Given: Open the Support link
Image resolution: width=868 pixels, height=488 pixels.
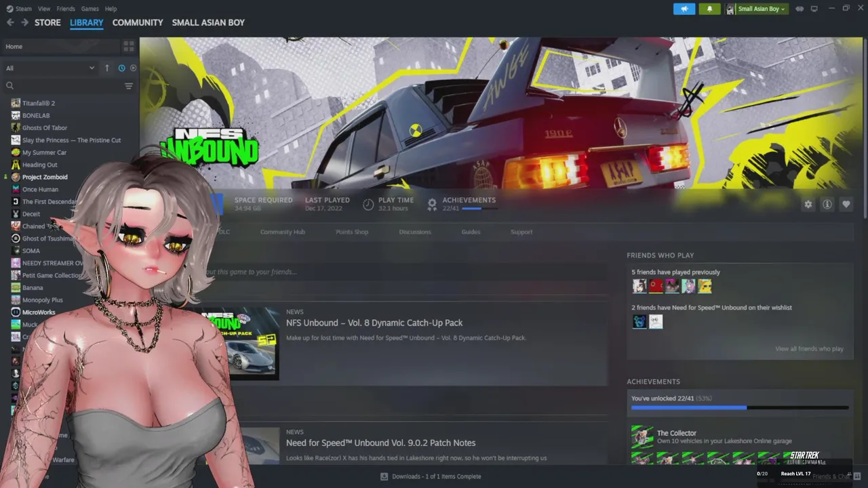Looking at the screenshot, I should pos(521,232).
